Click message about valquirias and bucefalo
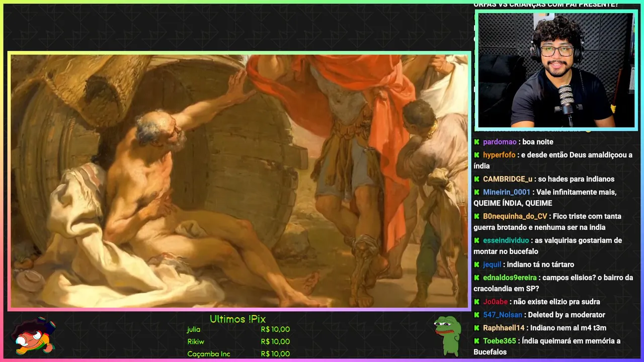The height and width of the screenshot is (362, 644). (547, 246)
